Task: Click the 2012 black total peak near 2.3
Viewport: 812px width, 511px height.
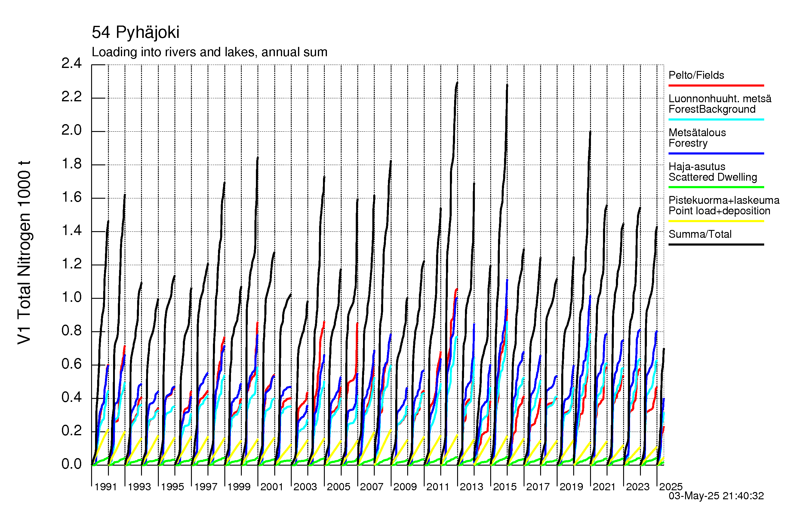Action: (457, 83)
